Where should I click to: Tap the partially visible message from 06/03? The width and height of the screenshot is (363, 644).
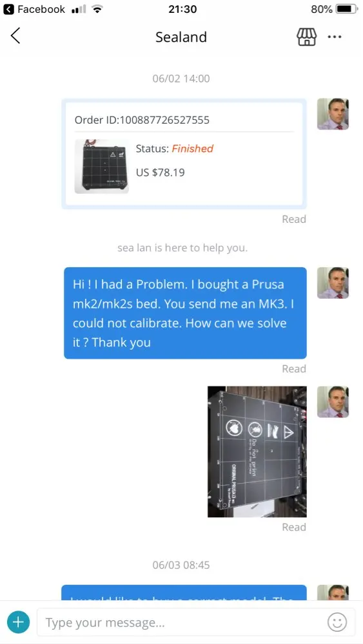tap(184, 592)
